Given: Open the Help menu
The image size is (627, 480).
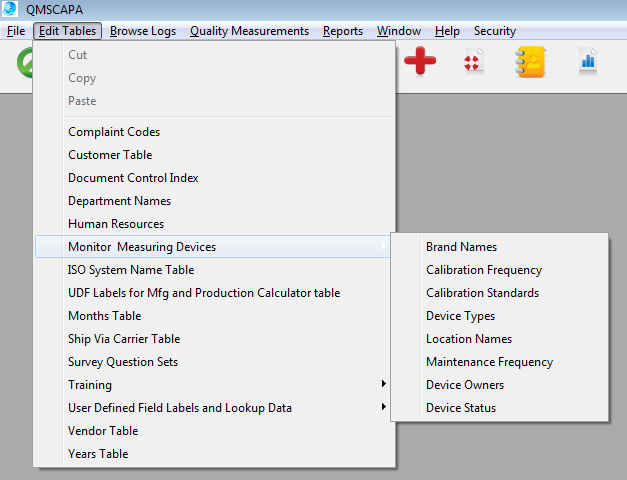Looking at the screenshot, I should coord(447,31).
